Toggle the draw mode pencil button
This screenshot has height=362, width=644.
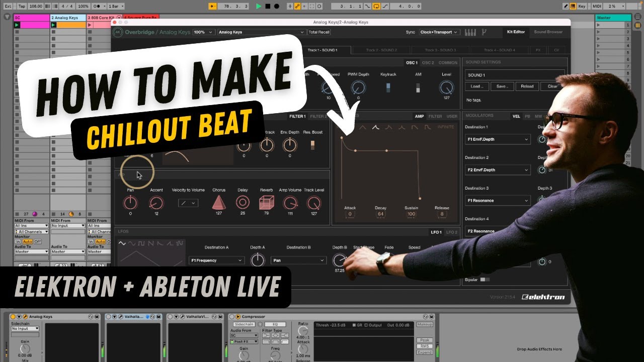click(566, 6)
